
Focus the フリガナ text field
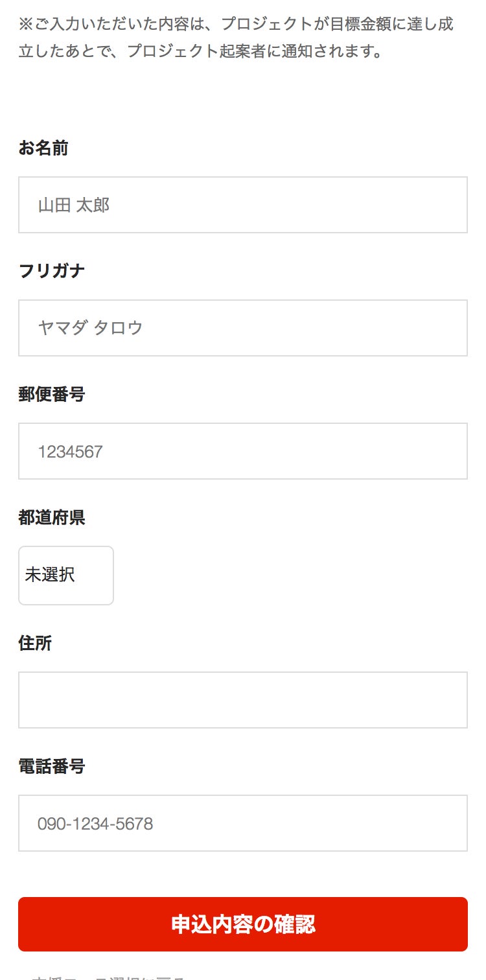click(x=243, y=328)
